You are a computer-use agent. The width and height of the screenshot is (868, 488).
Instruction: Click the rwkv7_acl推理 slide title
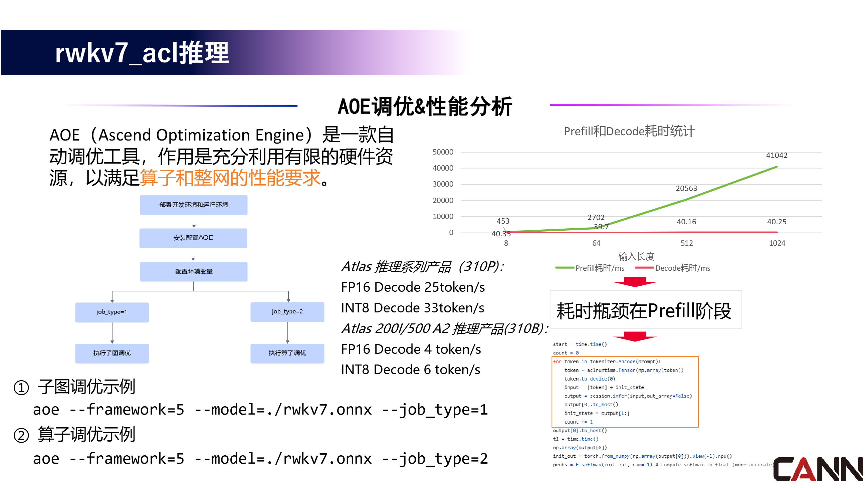[142, 53]
